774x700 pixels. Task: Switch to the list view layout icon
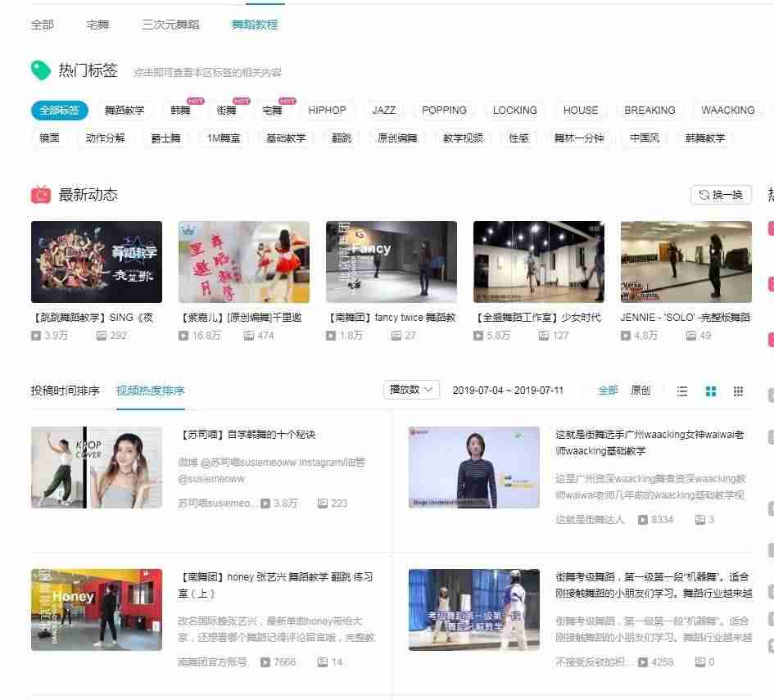(681, 391)
